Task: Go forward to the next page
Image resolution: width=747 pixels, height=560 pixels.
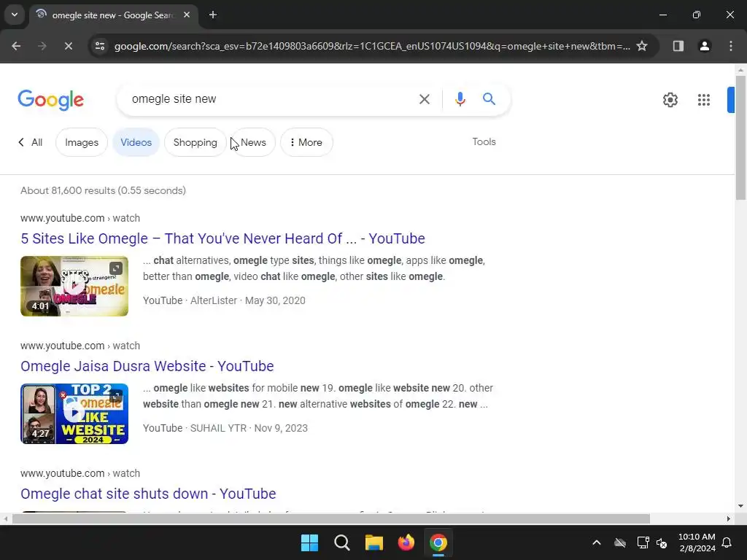Action: click(x=42, y=46)
